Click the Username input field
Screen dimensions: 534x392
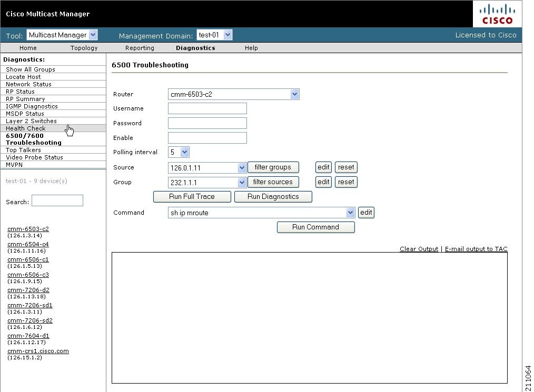(207, 108)
